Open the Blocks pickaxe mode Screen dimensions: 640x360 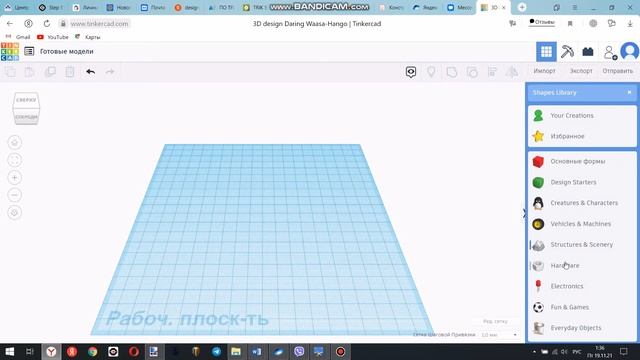coord(567,52)
